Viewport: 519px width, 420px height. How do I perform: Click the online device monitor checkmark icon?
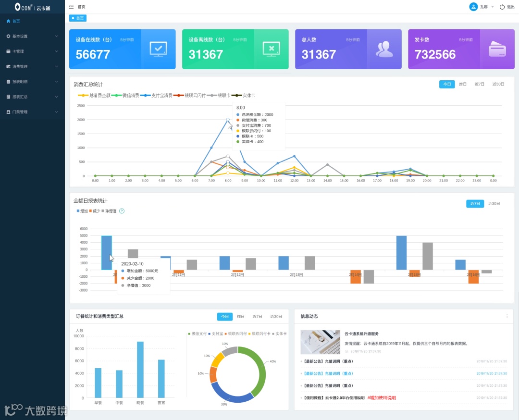coord(158,49)
